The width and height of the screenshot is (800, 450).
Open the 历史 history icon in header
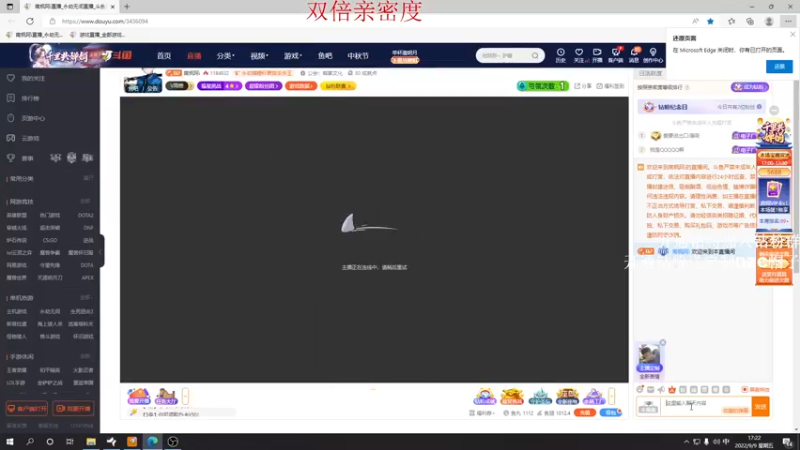pyautogui.click(x=560, y=55)
